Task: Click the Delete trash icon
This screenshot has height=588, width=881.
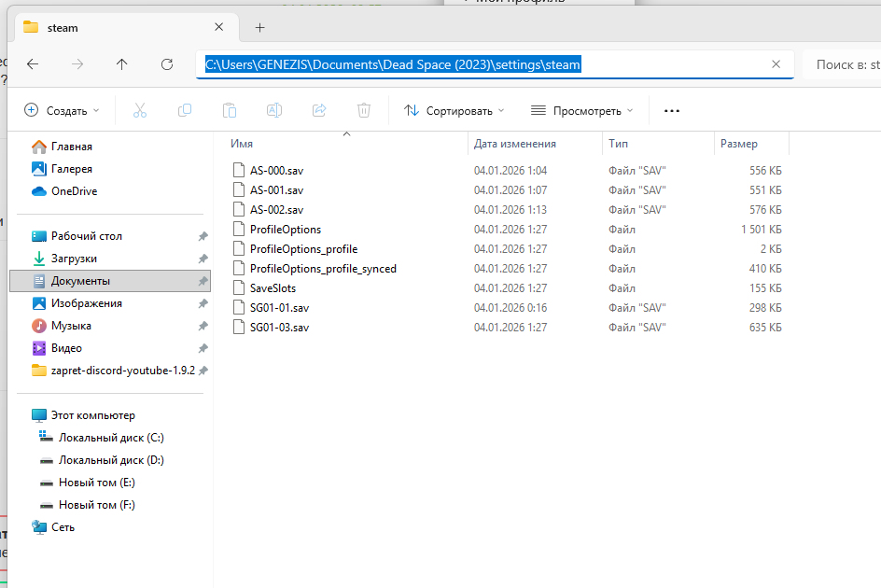Action: 364,110
